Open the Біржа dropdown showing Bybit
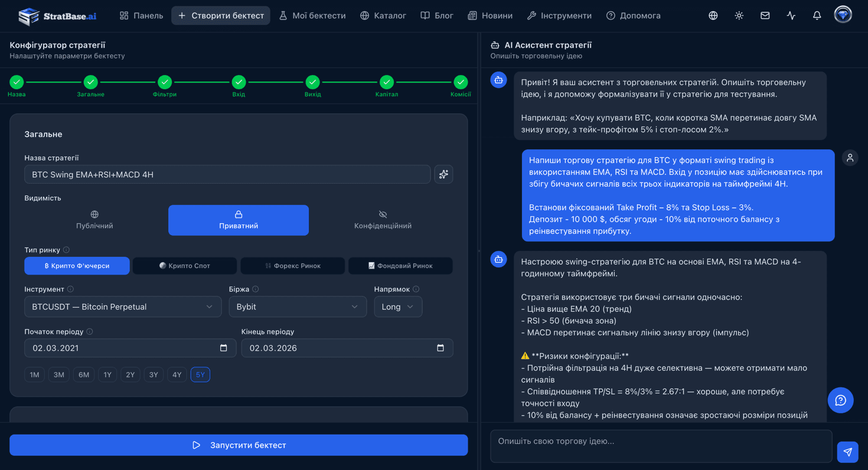868x470 pixels. (x=298, y=306)
